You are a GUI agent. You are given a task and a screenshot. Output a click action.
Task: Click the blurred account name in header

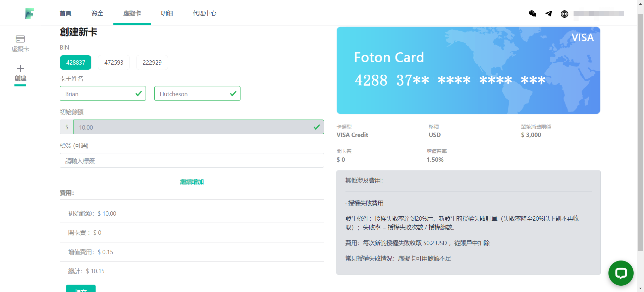tap(599, 13)
